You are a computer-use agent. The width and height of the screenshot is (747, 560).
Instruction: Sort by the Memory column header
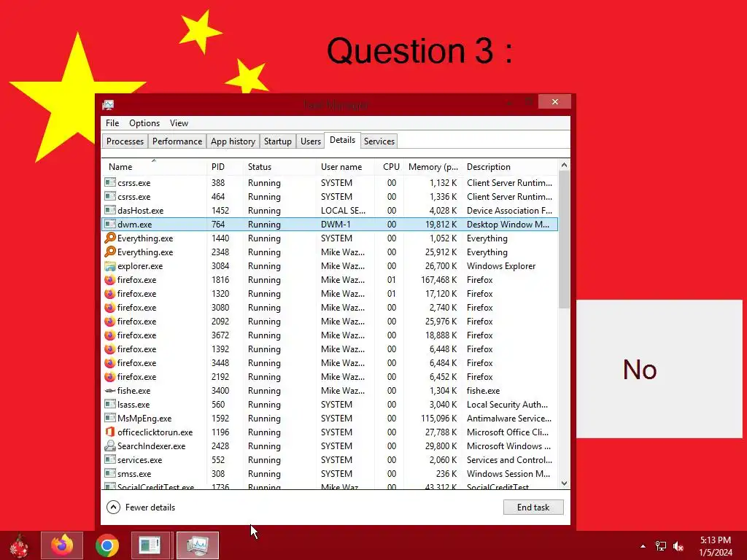pyautogui.click(x=433, y=167)
